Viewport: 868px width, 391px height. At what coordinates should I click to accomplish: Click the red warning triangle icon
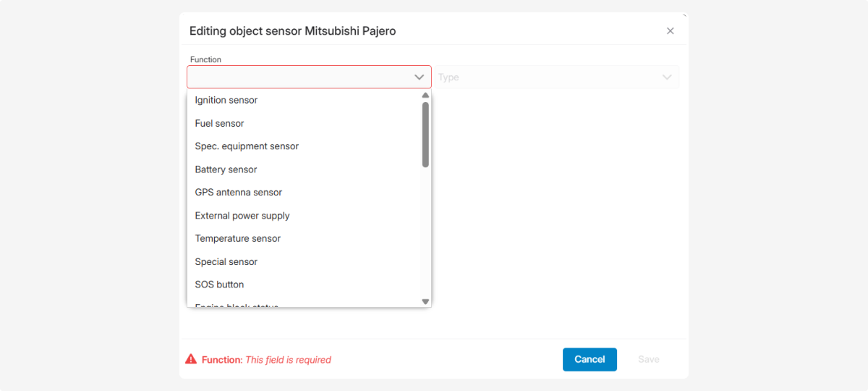(x=191, y=359)
